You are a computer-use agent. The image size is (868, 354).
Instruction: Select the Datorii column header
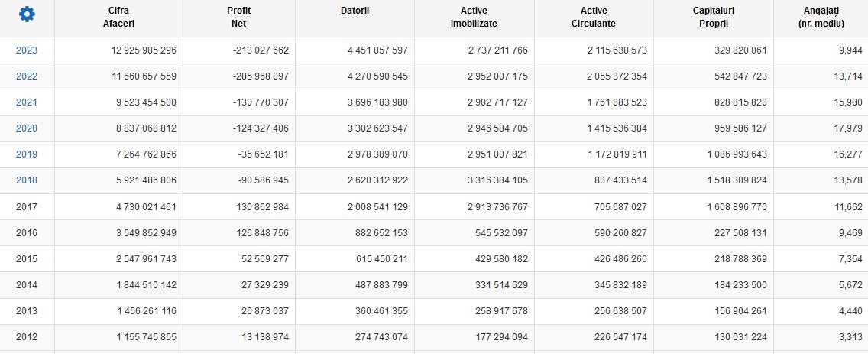(355, 11)
